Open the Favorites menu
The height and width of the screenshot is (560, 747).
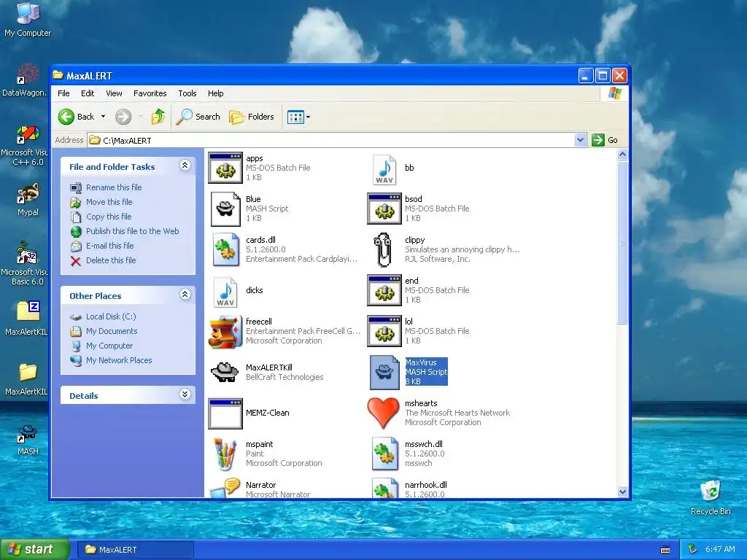click(x=150, y=93)
